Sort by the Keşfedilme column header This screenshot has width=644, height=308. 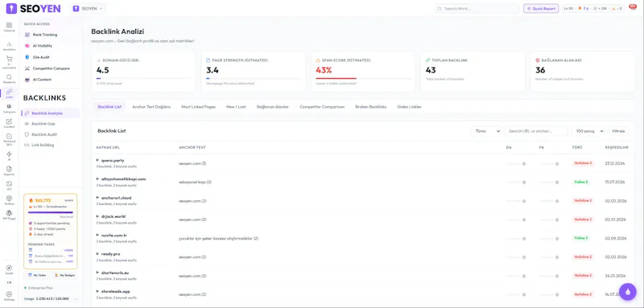(x=617, y=147)
